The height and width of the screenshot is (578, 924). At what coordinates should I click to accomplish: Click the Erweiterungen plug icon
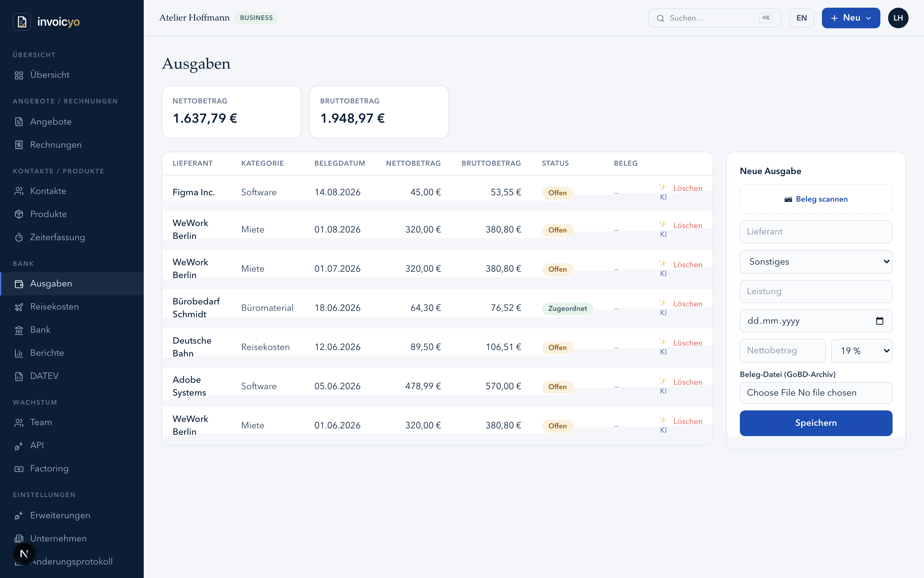(x=19, y=516)
